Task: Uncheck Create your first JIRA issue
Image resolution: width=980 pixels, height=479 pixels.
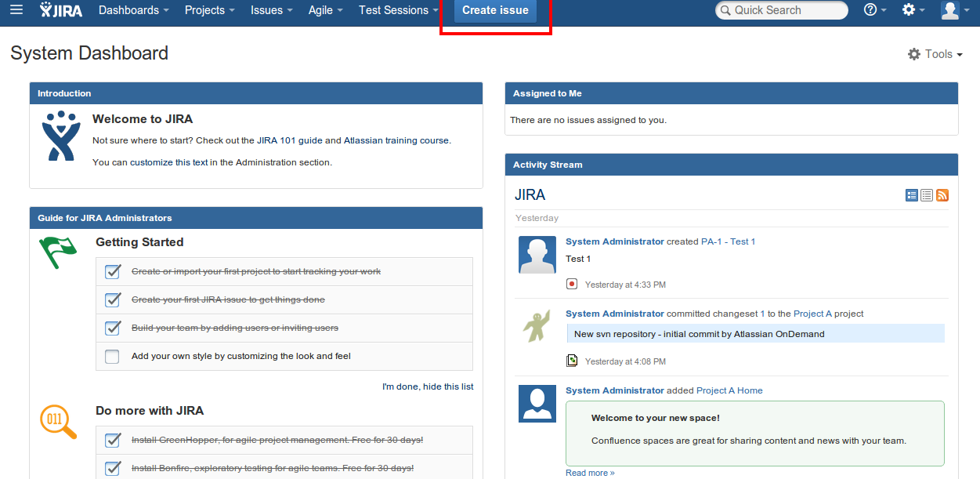Action: (113, 299)
